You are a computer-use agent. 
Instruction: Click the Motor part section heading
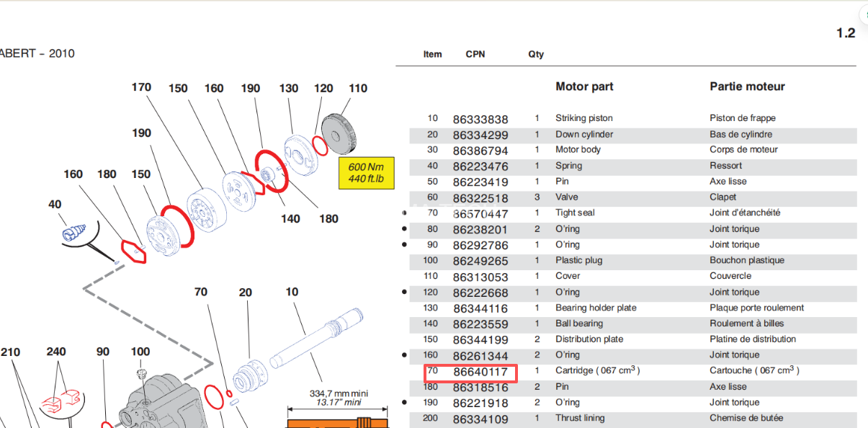tap(584, 86)
